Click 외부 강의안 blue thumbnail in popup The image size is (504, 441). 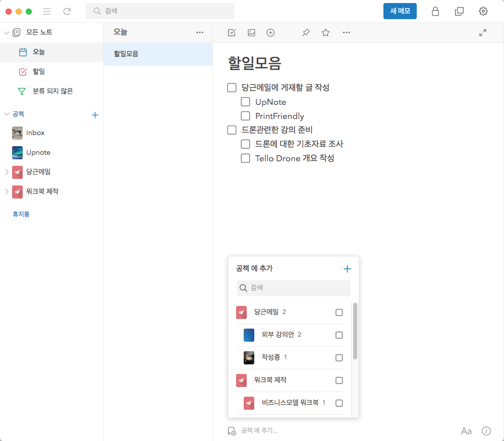point(249,335)
